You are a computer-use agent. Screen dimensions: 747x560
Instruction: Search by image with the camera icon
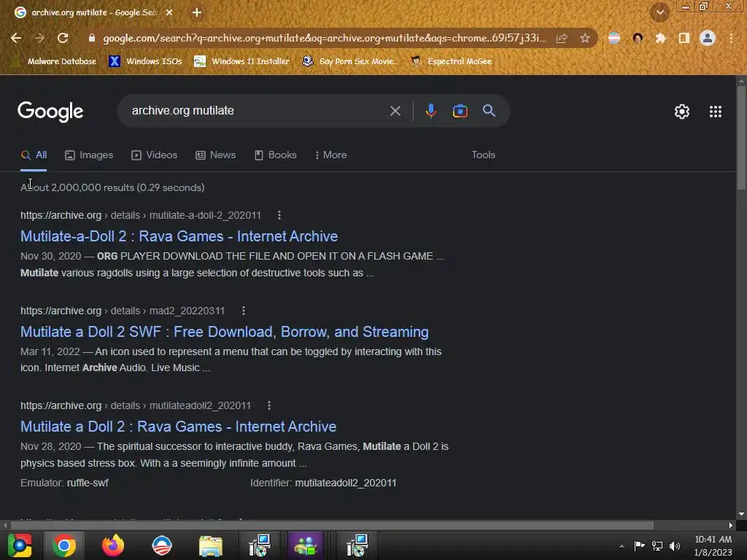[x=460, y=111]
